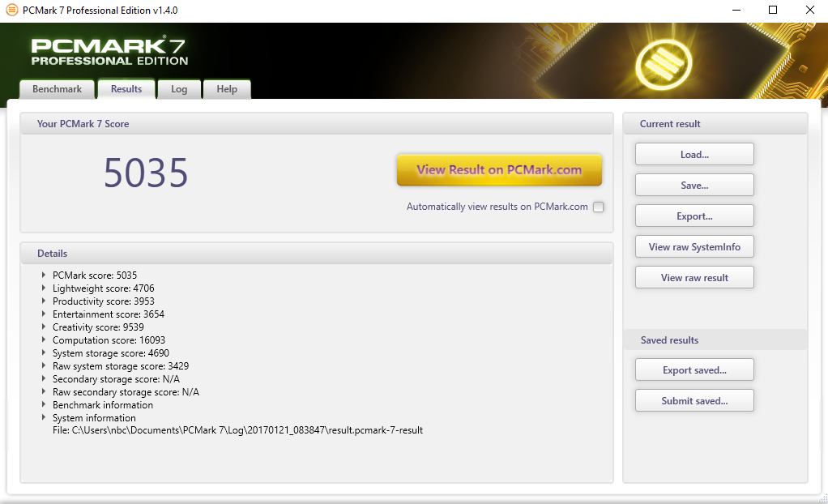Expand the Lightweight score 4706 row

click(x=43, y=288)
